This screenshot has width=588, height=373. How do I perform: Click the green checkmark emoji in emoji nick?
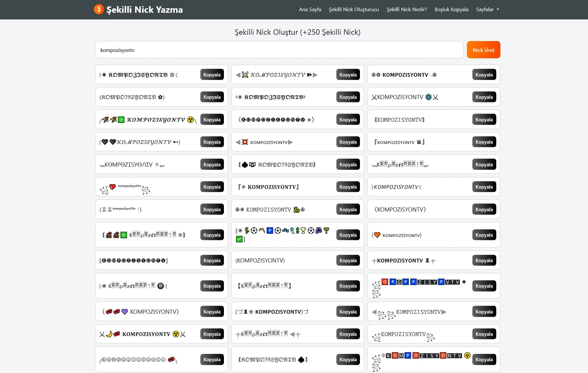click(239, 239)
